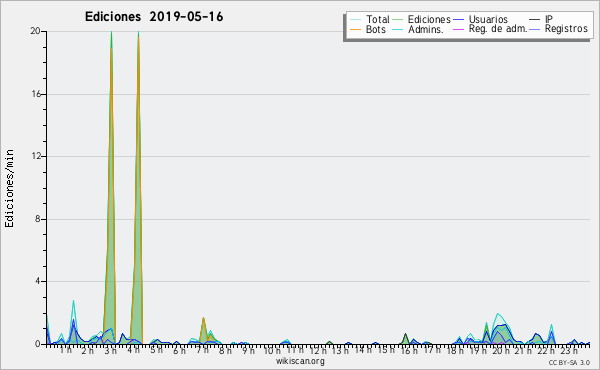Click the 'wikiscan.org' text below the axis
The height and width of the screenshot is (370, 600).
(x=300, y=361)
